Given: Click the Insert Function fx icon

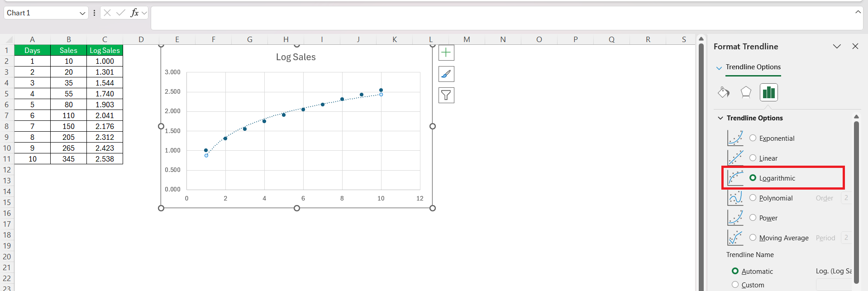Looking at the screenshot, I should (134, 13).
